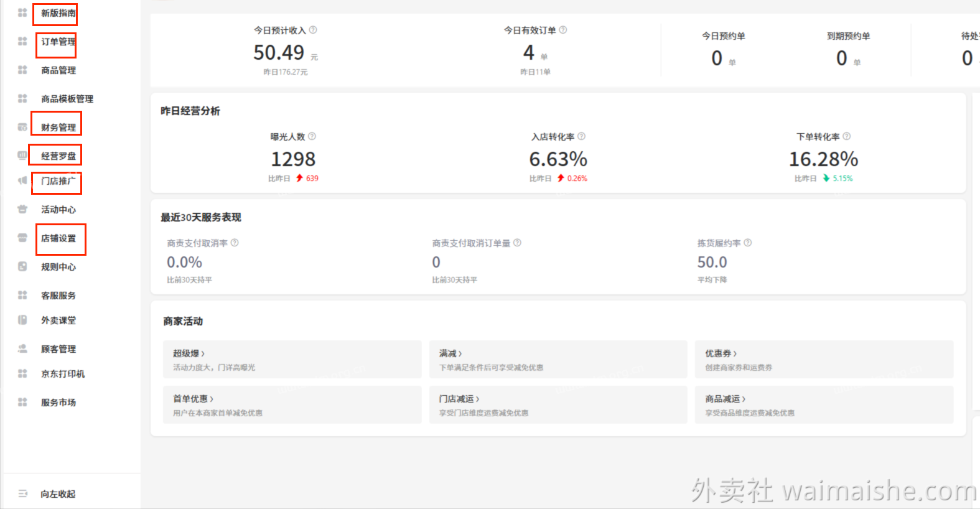Click the person icon beside 顾客管理
This screenshot has width=980, height=509.
click(x=22, y=348)
